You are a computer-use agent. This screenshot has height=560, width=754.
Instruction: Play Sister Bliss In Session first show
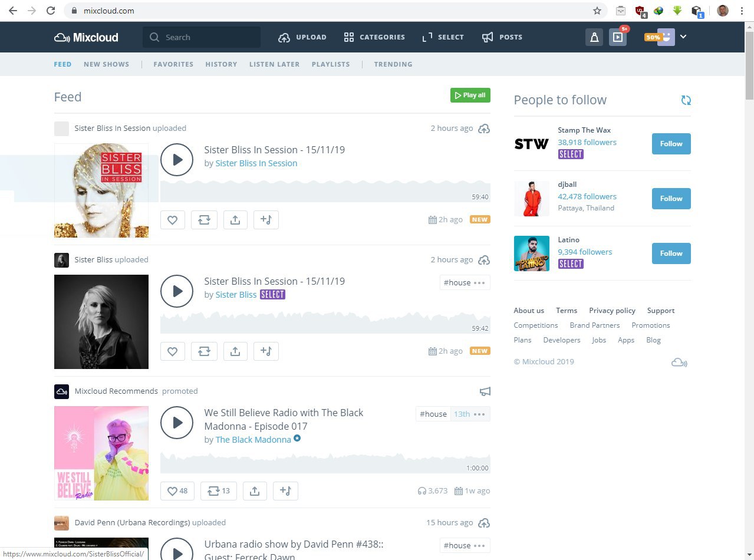(x=177, y=160)
